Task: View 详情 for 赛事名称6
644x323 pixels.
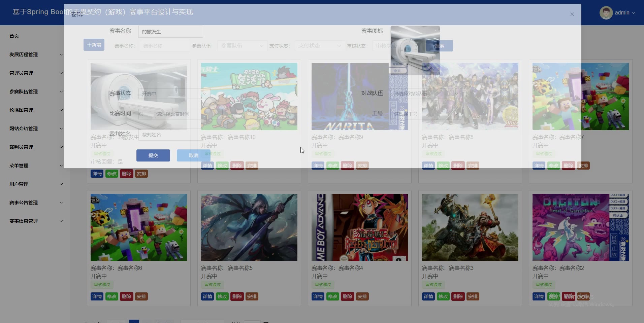Action: (97, 296)
